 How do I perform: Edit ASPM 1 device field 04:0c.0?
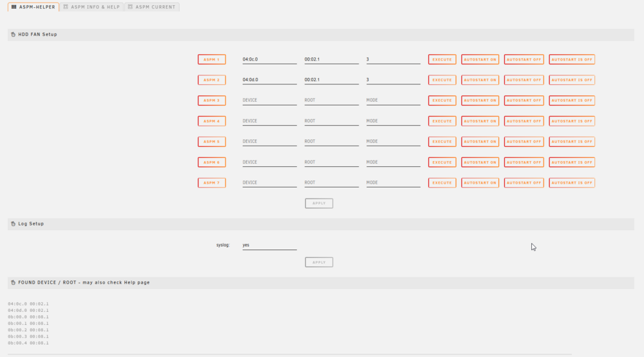pos(269,59)
